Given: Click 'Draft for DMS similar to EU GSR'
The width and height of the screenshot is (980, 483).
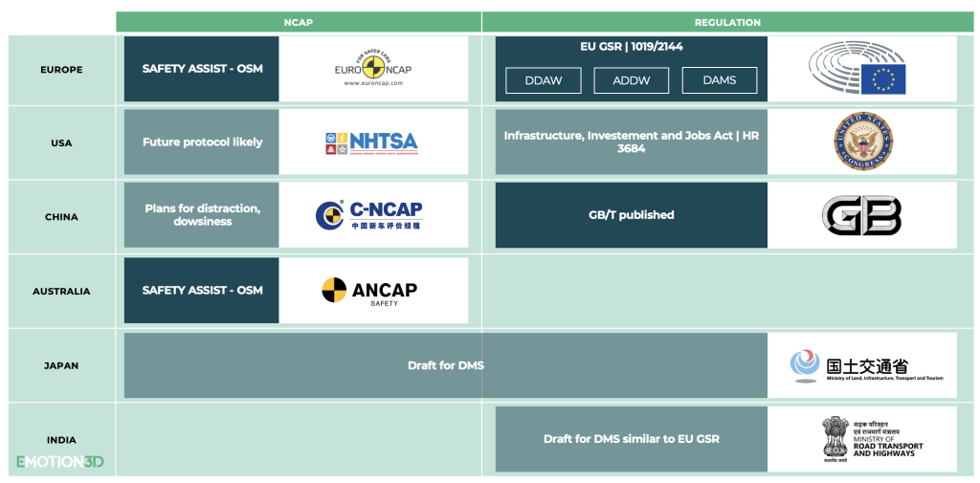Looking at the screenshot, I should (632, 439).
